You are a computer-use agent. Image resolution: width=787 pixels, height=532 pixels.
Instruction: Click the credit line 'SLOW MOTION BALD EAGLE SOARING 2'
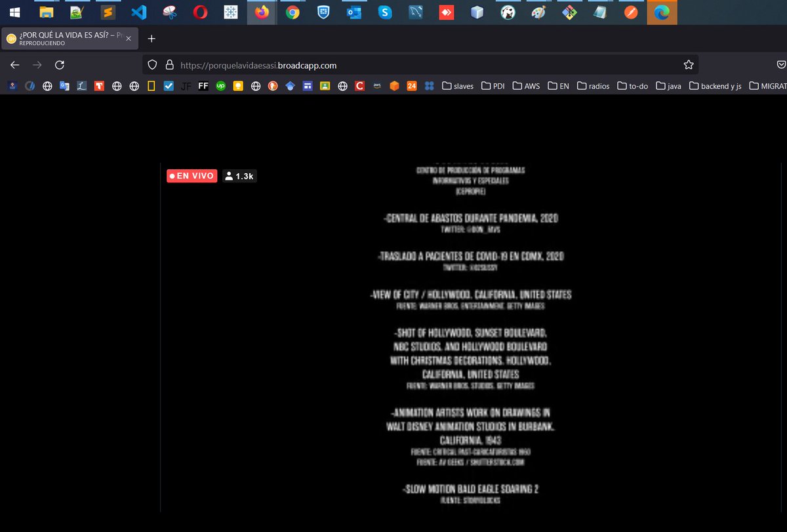[x=470, y=489]
